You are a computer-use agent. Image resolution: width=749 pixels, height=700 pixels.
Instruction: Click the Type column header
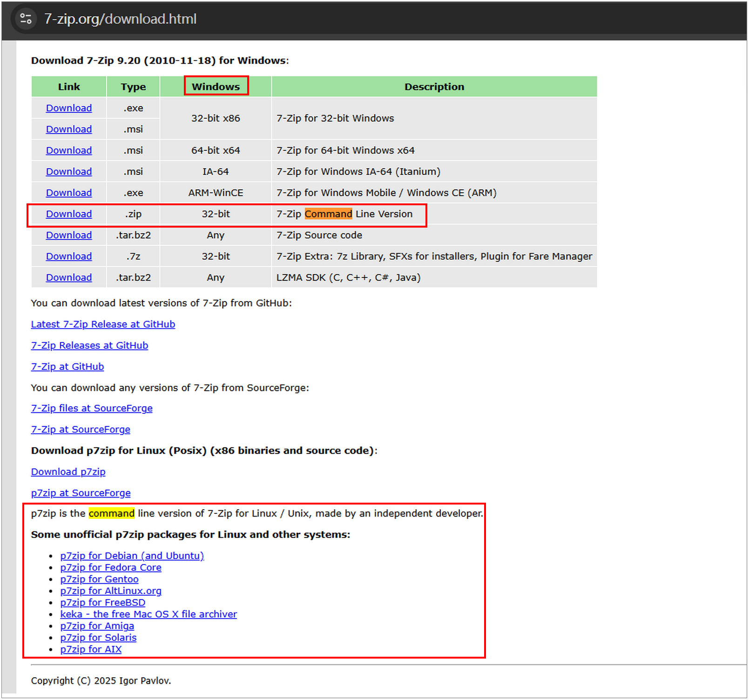click(133, 87)
